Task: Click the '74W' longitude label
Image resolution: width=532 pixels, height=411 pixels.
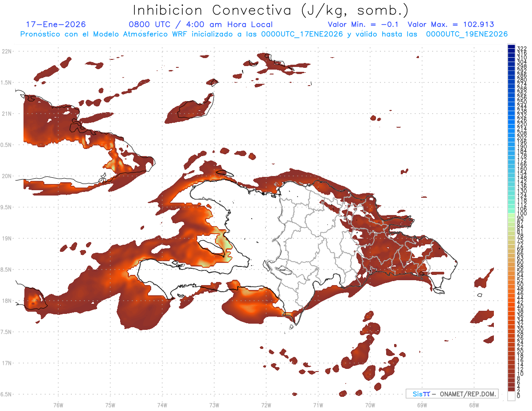Action: click(x=162, y=405)
